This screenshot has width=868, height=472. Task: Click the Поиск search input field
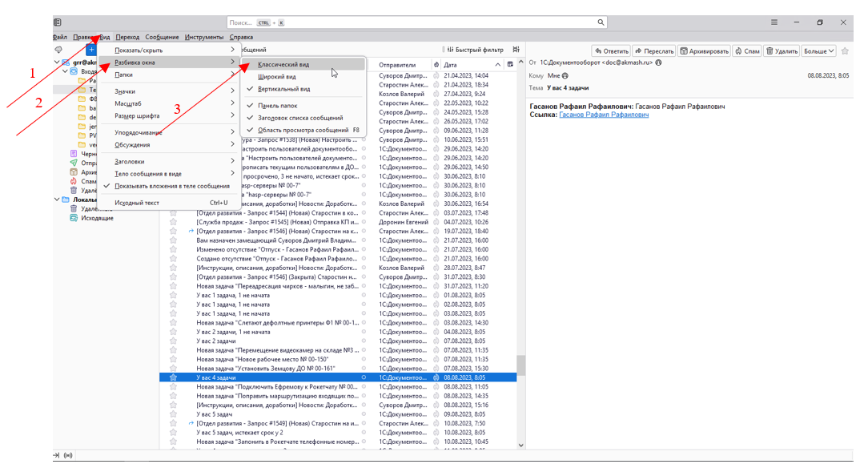point(411,22)
